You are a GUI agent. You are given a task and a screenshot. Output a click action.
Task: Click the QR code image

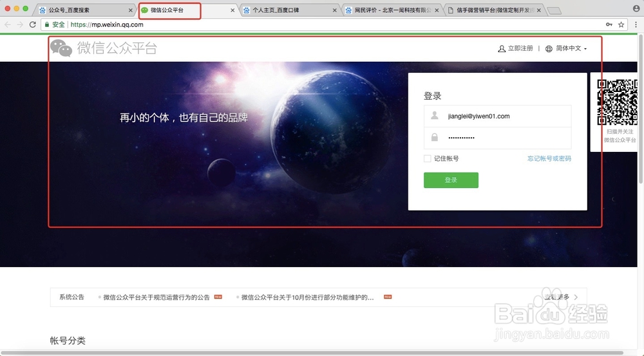coord(617,102)
